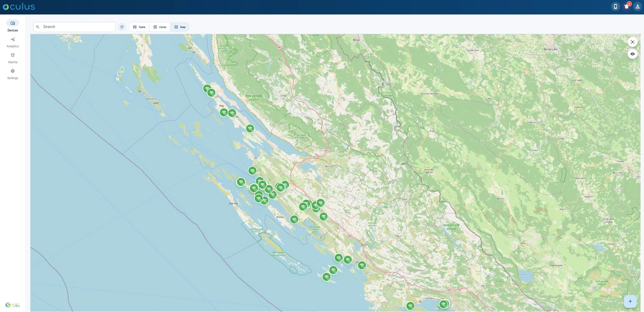Viewport: 644px width, 312px height.
Task: Select the northernmost device marker near Pag
Action: click(207, 88)
